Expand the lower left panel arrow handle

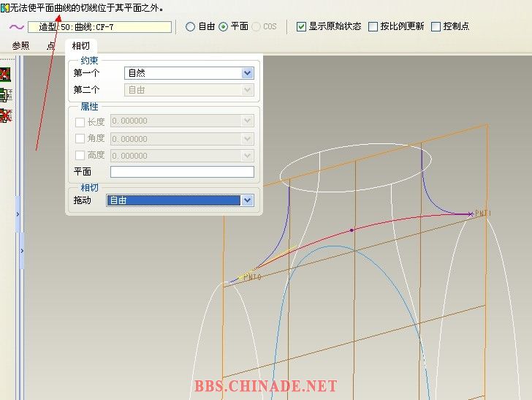tap(22, 251)
